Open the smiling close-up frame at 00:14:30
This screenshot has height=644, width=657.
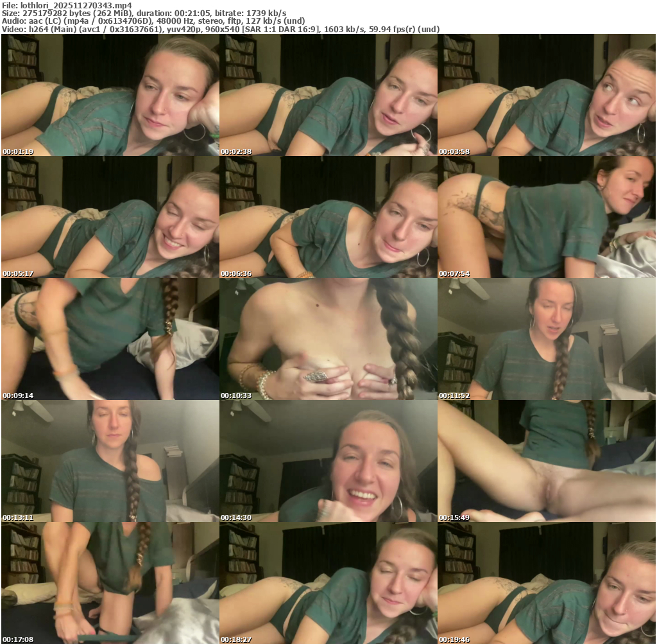(x=328, y=461)
